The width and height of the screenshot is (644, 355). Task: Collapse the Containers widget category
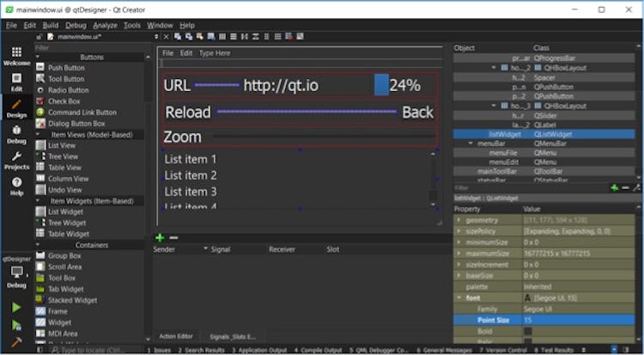coord(38,245)
